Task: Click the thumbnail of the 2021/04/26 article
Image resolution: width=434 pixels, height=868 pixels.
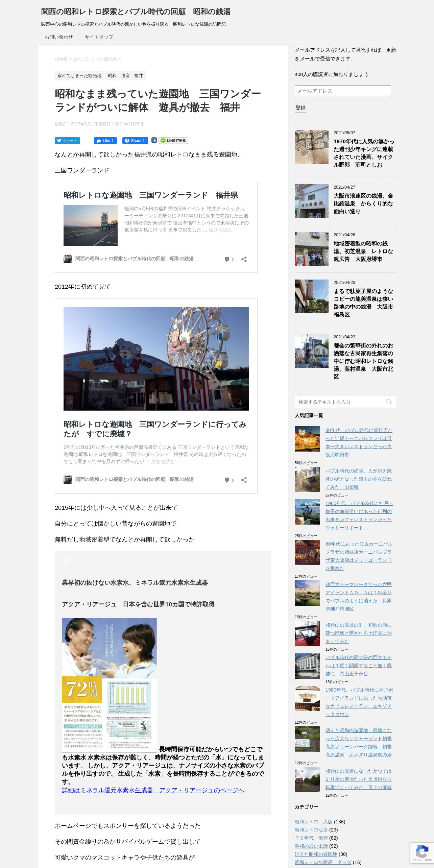Action: click(x=312, y=249)
